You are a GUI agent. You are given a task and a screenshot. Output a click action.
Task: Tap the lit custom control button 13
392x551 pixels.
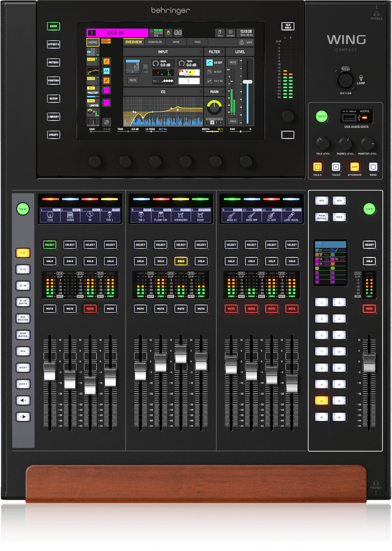pyautogui.click(x=321, y=401)
